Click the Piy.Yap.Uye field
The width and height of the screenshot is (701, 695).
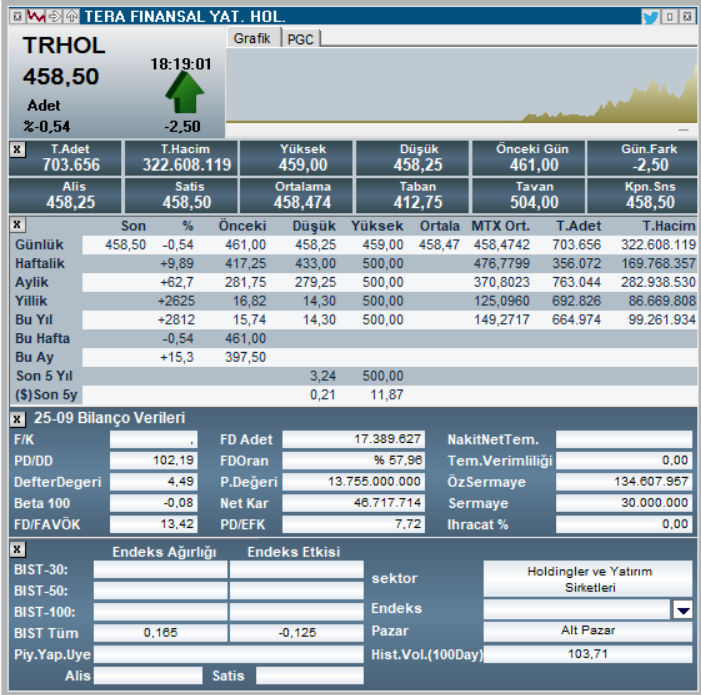click(228, 654)
